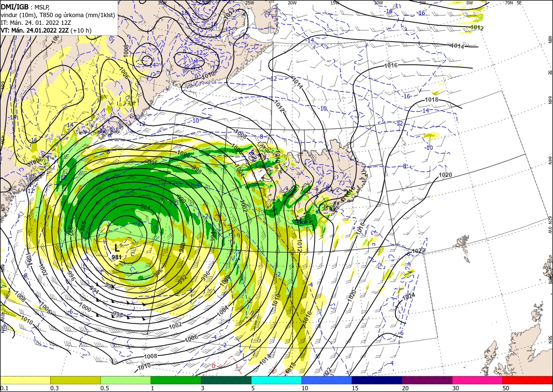Click the '0.5' legend scale value
This screenshot has height=392, width=553.
pyautogui.click(x=105, y=388)
